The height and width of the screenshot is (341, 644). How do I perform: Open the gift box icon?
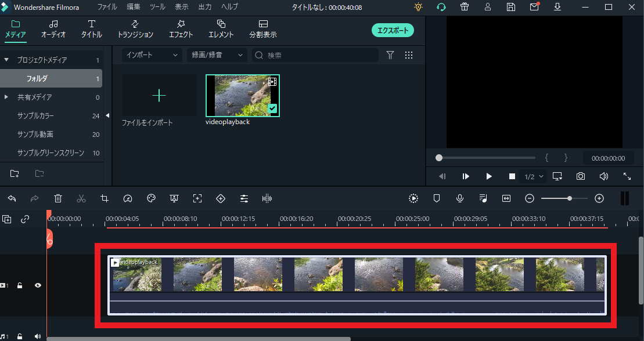coord(465,7)
